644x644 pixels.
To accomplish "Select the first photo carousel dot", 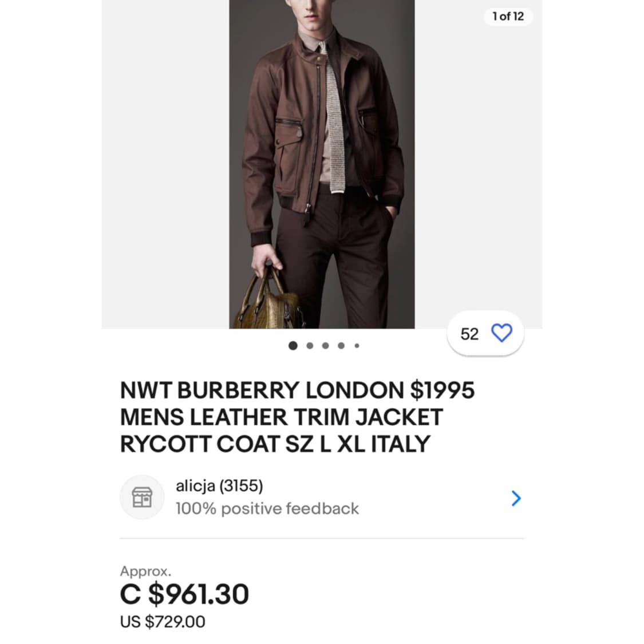I will coord(293,346).
